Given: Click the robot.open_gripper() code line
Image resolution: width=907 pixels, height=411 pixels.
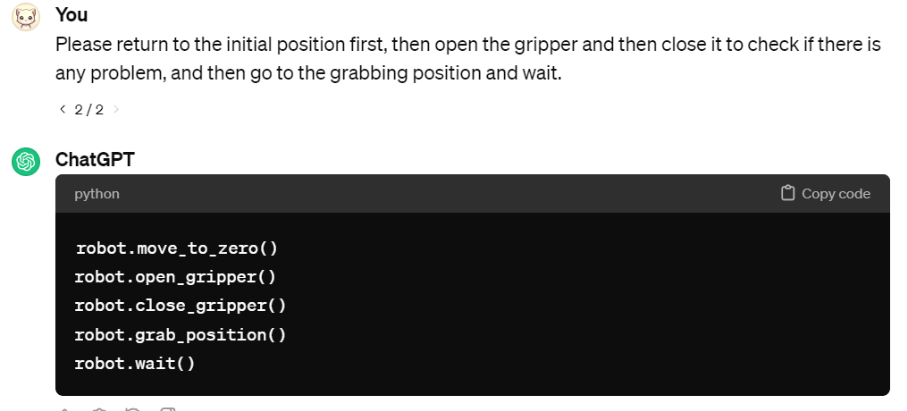Looking at the screenshot, I should click(x=175, y=277).
